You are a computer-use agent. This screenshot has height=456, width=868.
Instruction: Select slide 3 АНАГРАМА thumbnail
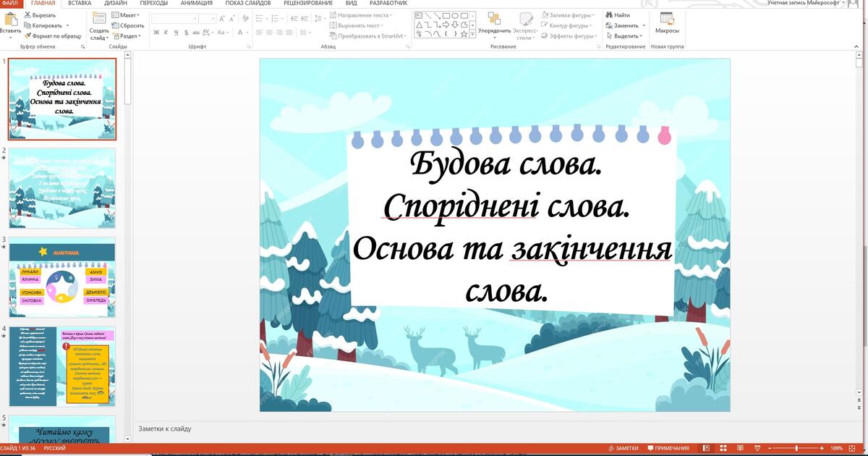(62, 277)
